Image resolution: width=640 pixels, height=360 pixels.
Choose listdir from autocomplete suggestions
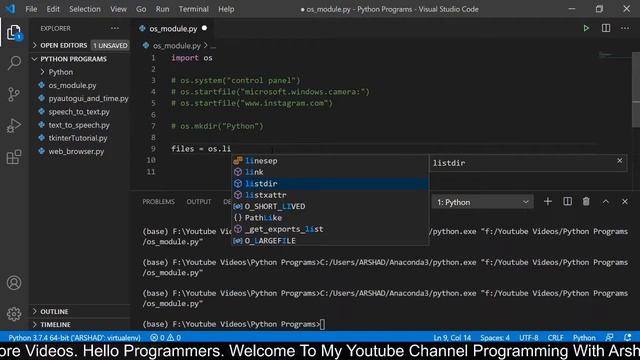330,184
